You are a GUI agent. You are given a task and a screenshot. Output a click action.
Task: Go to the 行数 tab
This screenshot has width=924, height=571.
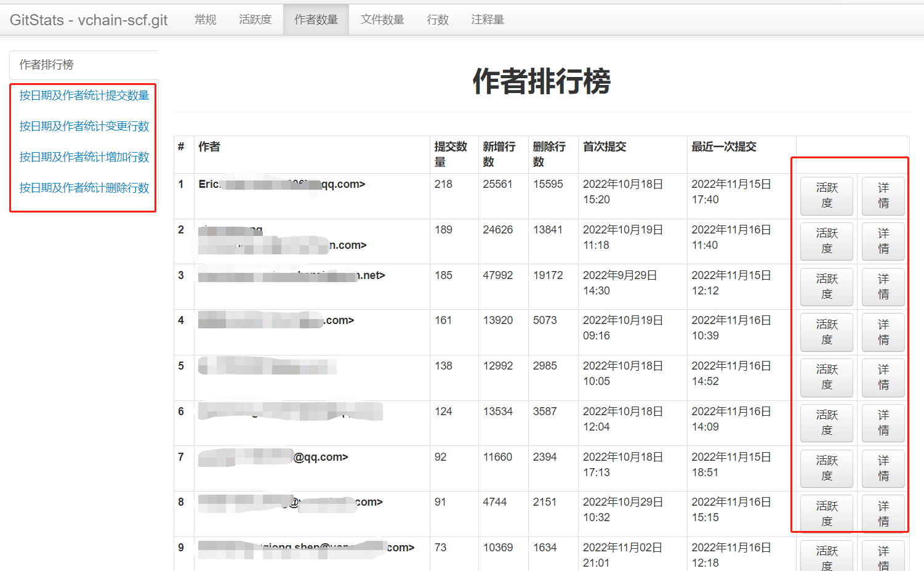[x=438, y=20]
